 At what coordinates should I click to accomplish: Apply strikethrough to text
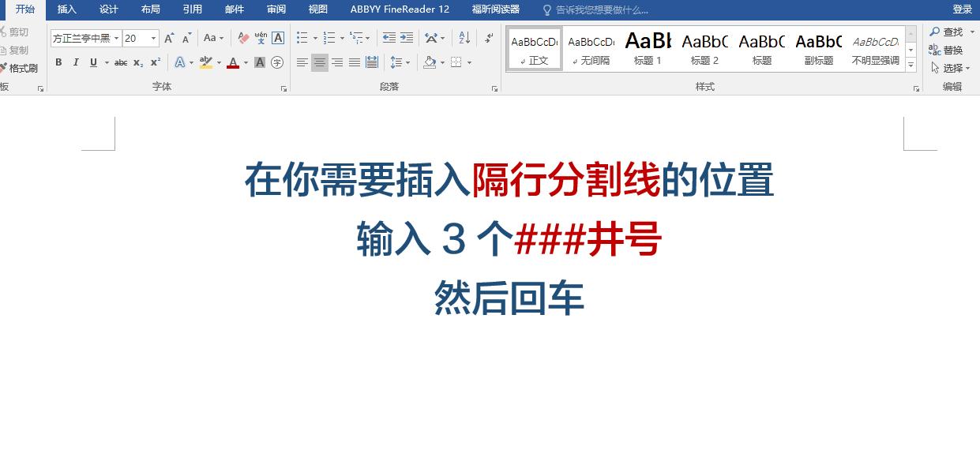tap(120, 62)
